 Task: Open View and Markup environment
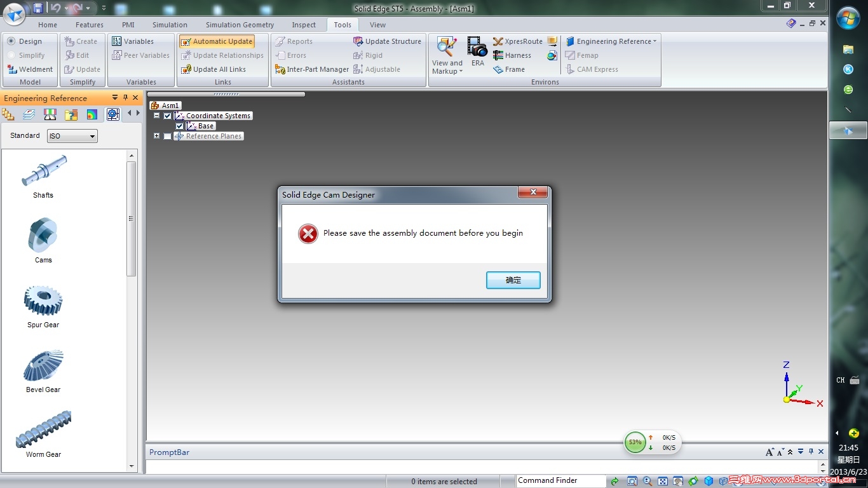tap(447, 55)
